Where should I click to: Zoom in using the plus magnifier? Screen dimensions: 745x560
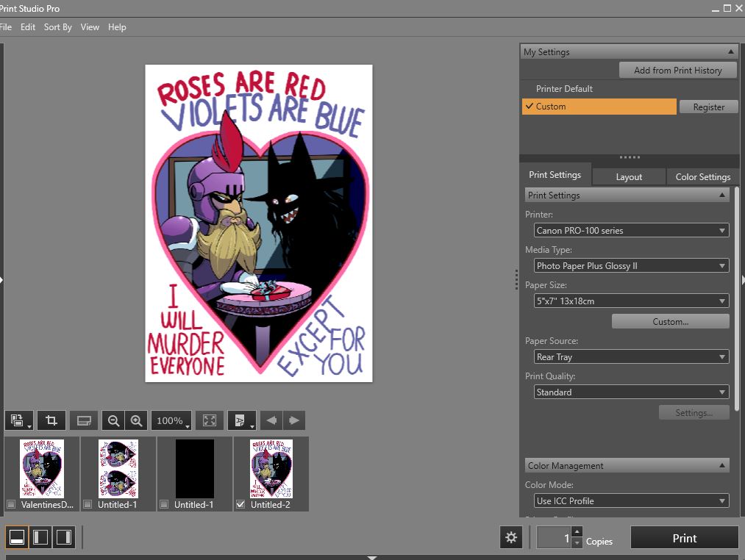coord(136,420)
